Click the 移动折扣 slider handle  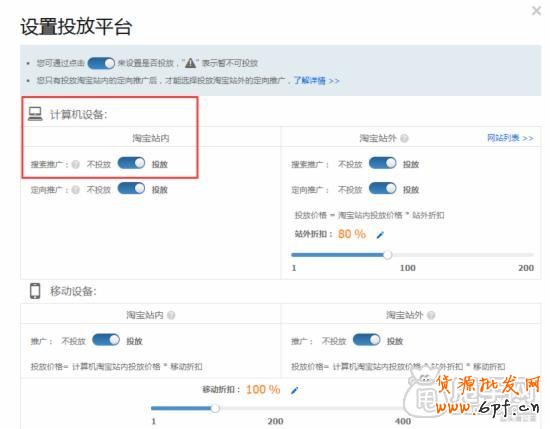(x=215, y=408)
